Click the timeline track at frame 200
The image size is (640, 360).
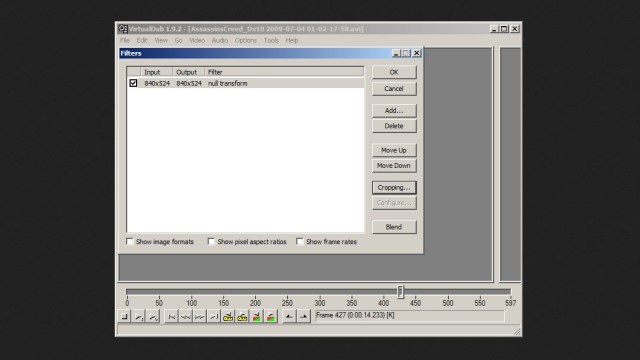255,291
